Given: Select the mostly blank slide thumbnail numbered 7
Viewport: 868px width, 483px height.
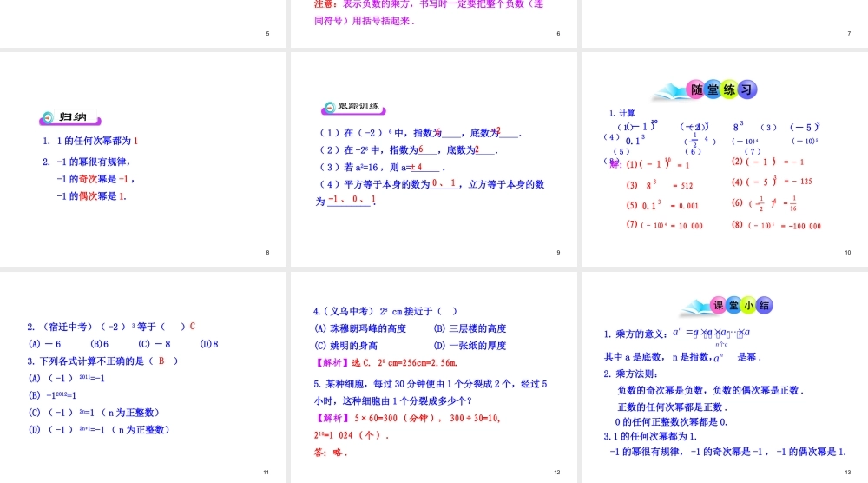Looking at the screenshot, I should coord(725,23).
